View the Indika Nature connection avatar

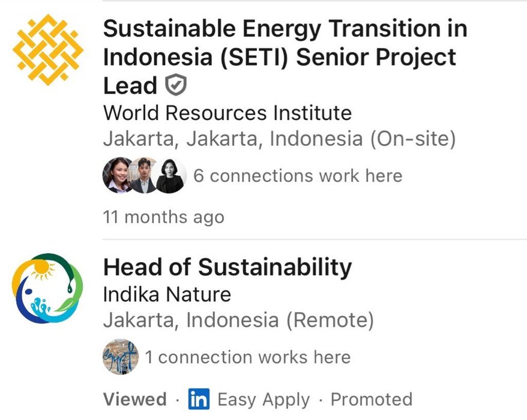[x=121, y=357]
